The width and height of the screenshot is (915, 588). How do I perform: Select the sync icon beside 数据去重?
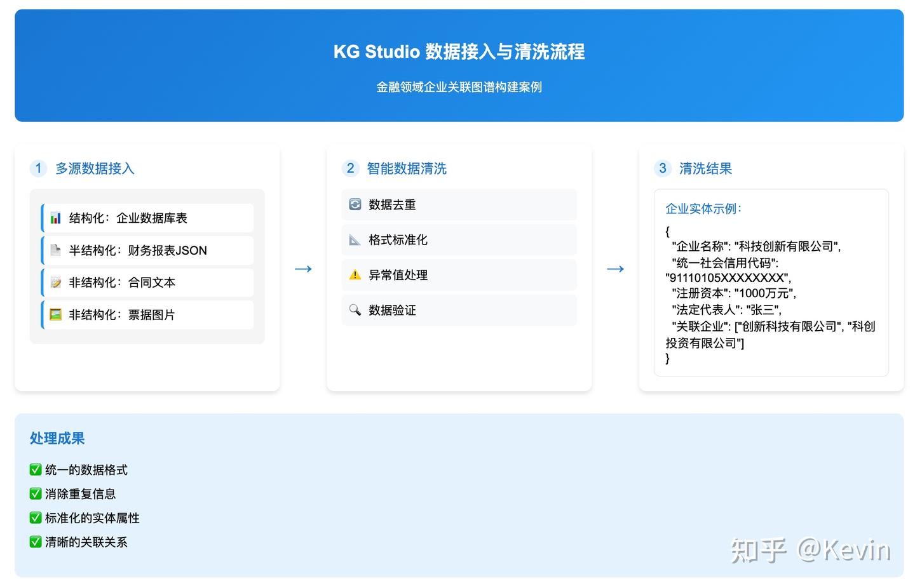355,204
